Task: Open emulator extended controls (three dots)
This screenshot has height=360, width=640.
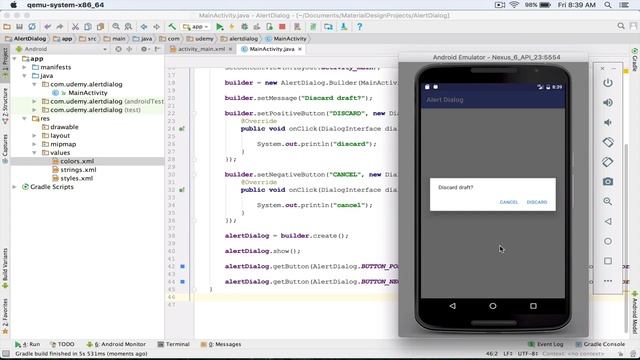Action: [x=608, y=281]
